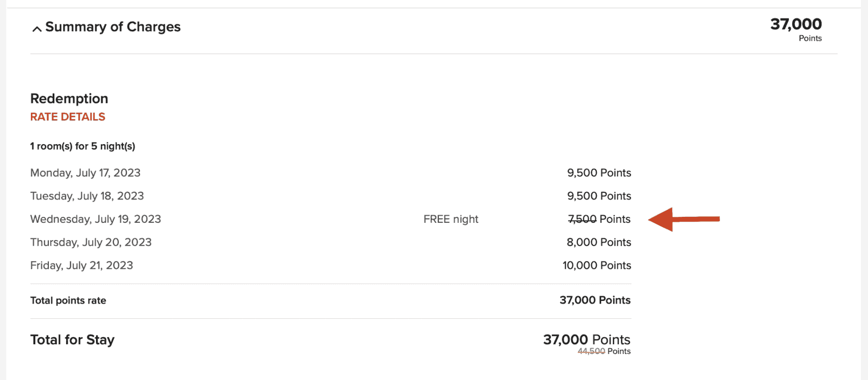The height and width of the screenshot is (380, 868).
Task: Select the 37,000 Points header total
Action: coord(796,24)
